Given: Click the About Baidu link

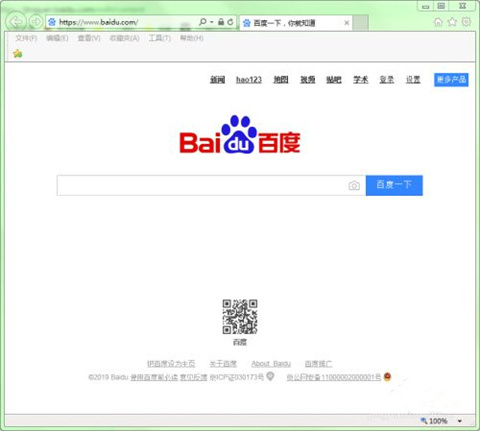Looking at the screenshot, I should coord(271,364).
